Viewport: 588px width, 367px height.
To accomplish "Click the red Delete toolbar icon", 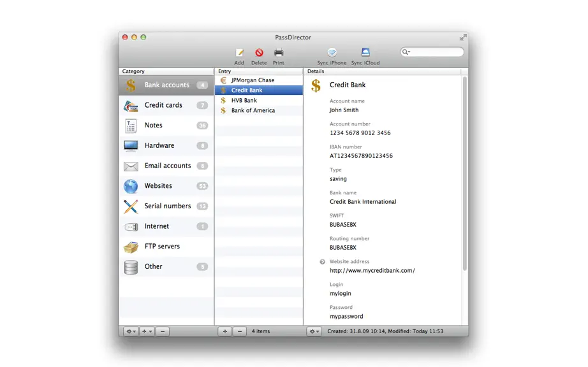I will 259,53.
